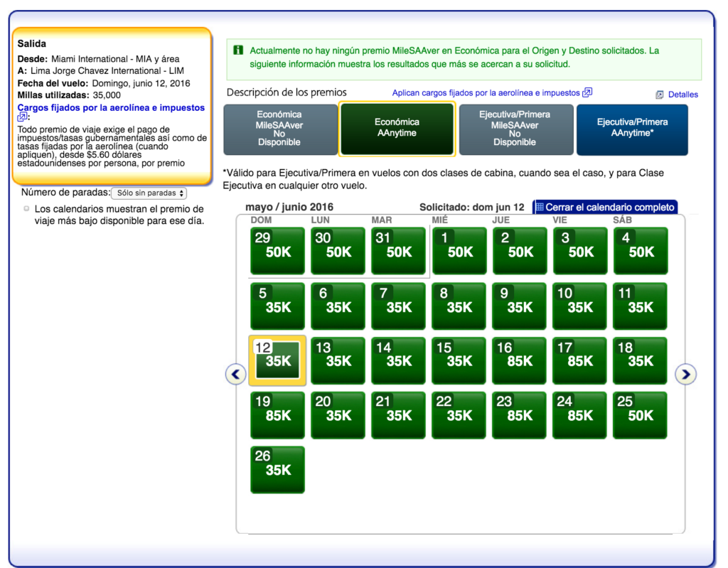Select June 24 at 85K

[579, 415]
